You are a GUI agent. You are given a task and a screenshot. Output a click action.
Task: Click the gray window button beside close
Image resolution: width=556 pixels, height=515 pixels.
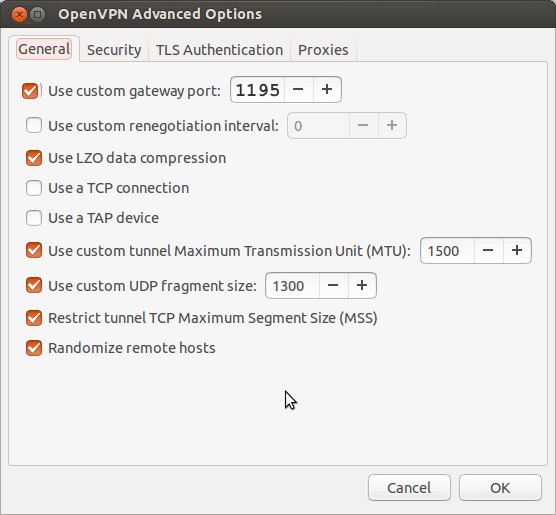(x=37, y=15)
